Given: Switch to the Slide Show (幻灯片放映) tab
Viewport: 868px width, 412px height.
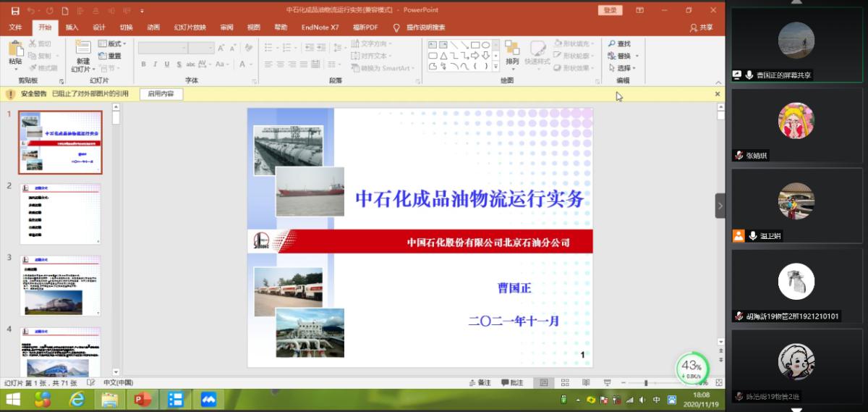Looking at the screenshot, I should pos(190,28).
